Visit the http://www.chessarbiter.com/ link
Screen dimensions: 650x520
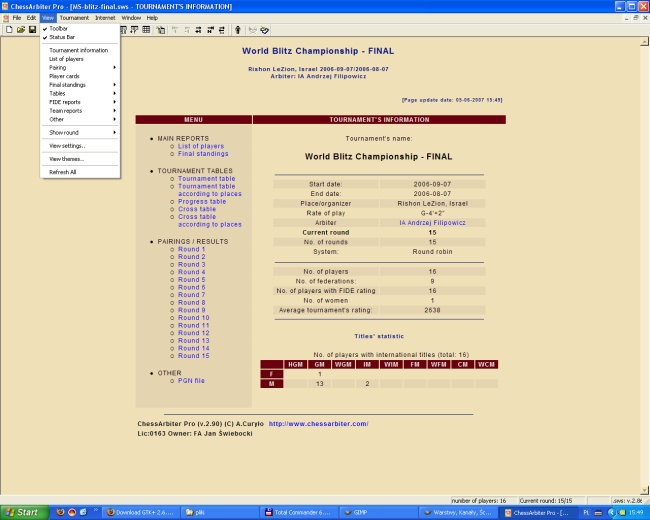pos(318,424)
